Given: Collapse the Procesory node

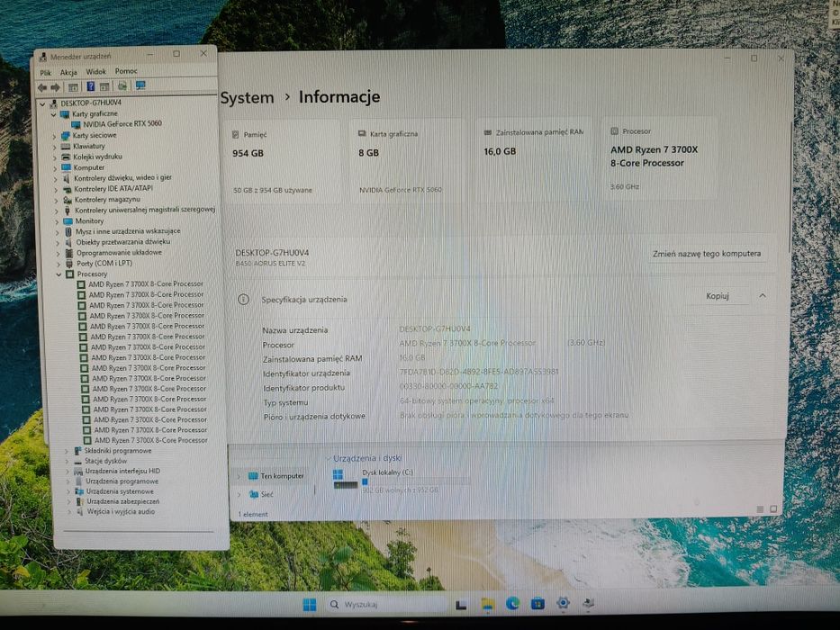Looking at the screenshot, I should pos(59,274).
